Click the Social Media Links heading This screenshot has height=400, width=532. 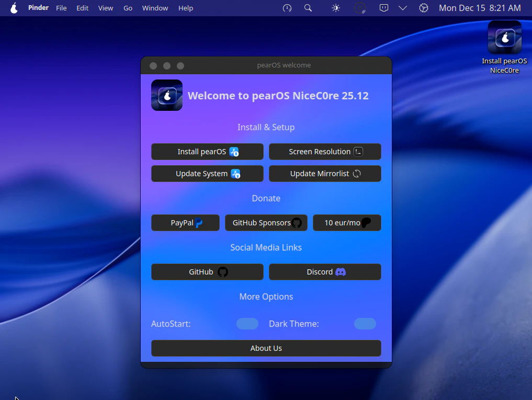click(266, 248)
